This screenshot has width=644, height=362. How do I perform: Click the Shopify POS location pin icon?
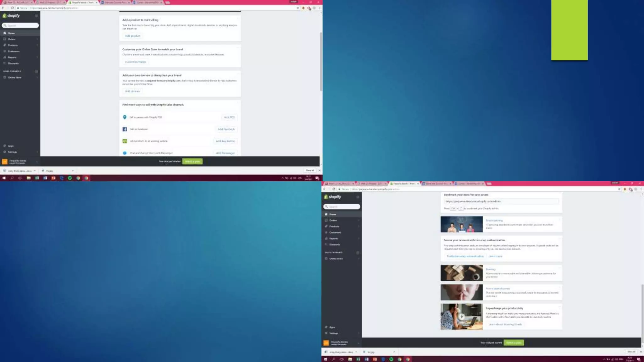click(x=125, y=117)
